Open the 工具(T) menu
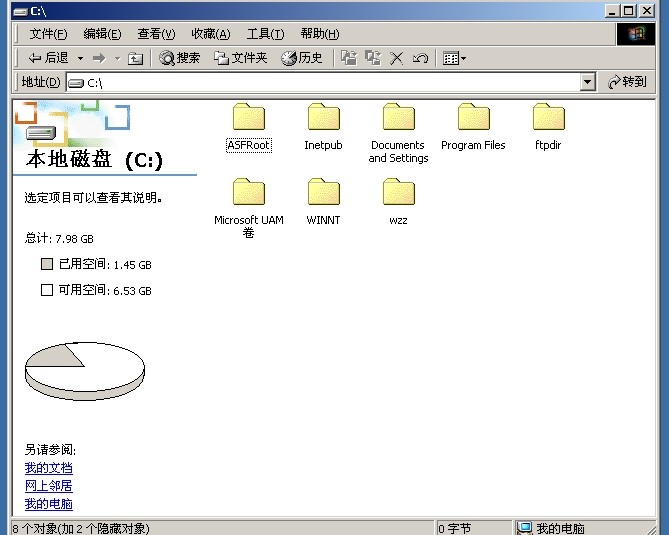Image resolution: width=669 pixels, height=535 pixels. click(265, 34)
